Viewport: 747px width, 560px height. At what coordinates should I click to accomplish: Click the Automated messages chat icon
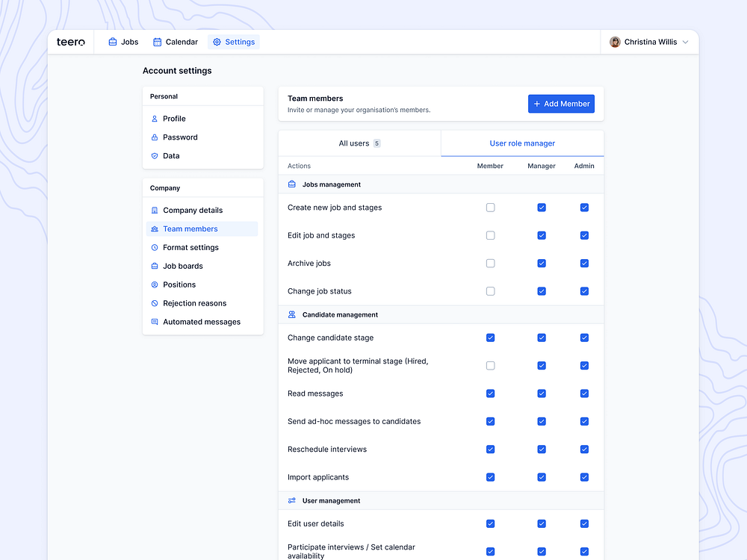point(155,321)
